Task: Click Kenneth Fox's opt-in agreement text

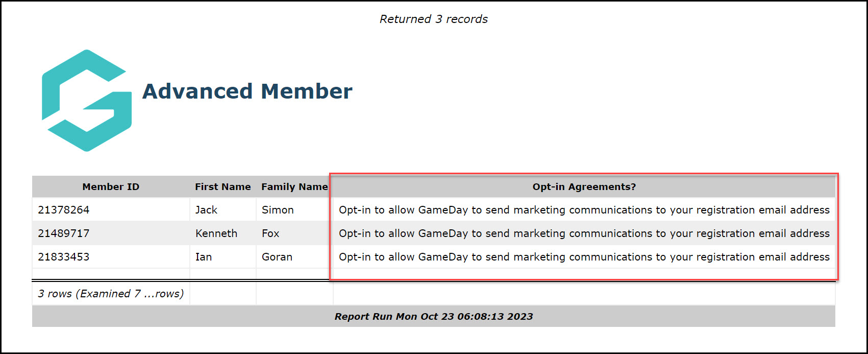Action: coord(584,233)
